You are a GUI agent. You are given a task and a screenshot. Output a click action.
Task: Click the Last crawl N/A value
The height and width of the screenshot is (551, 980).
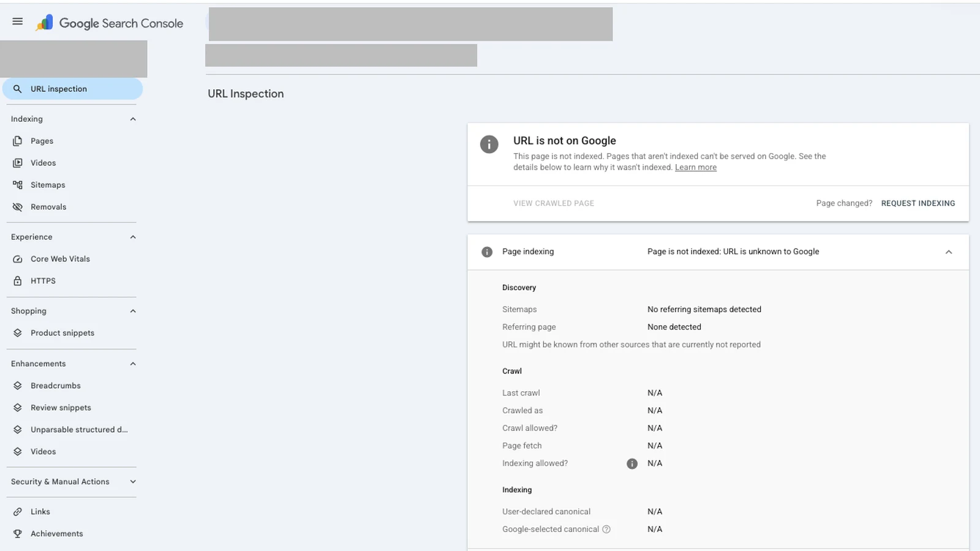[x=655, y=393]
